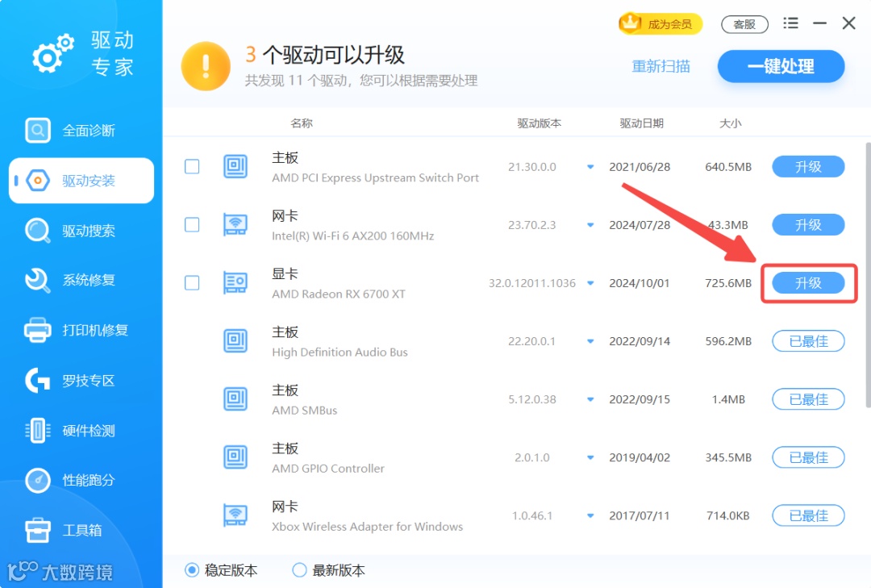Open the 全面诊断 diagnosis icon in sidebar
Screen dimensions: 871x588
tap(38, 131)
